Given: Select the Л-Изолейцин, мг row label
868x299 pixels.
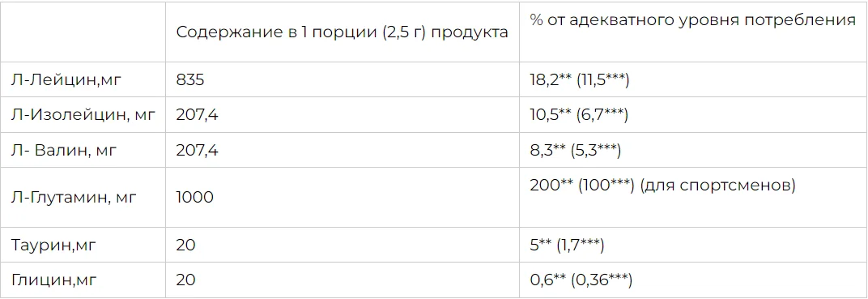Looking at the screenshot, I should [x=83, y=114].
